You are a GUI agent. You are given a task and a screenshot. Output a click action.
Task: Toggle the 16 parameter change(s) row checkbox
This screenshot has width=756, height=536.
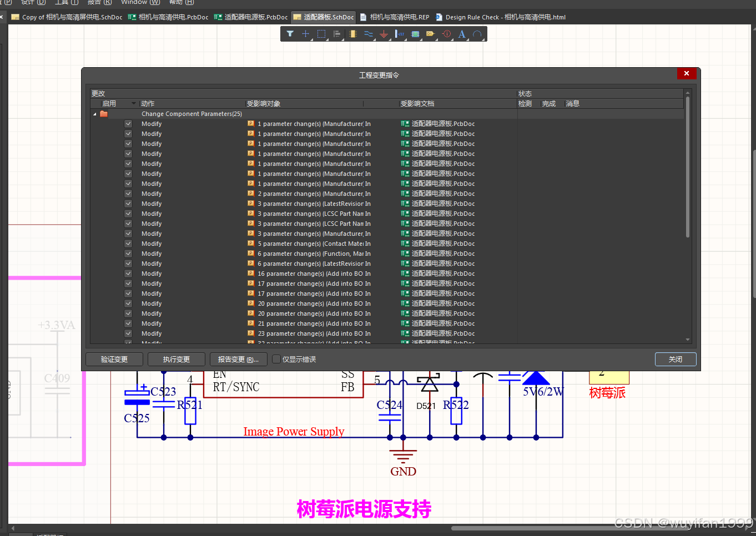(x=128, y=274)
